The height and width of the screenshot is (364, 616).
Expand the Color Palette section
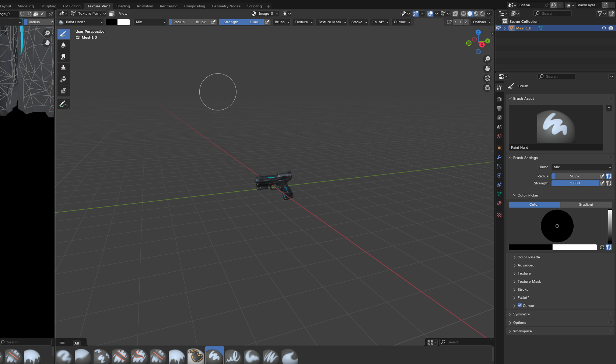528,257
